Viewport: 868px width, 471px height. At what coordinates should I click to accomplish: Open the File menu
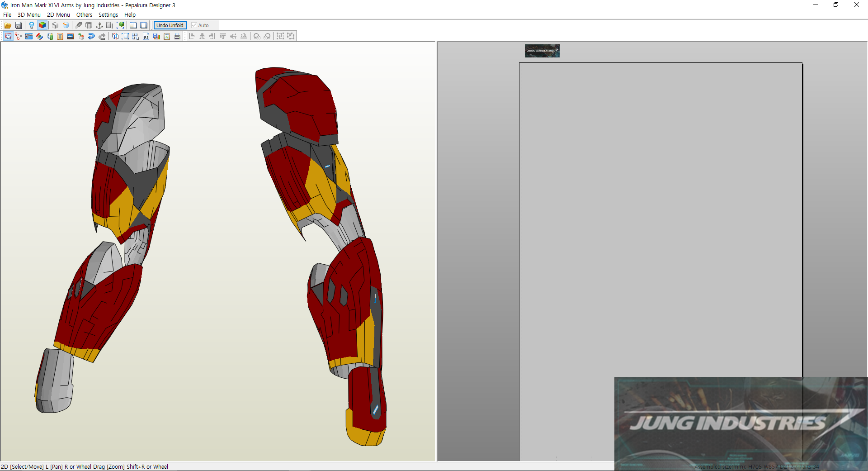(x=7, y=14)
